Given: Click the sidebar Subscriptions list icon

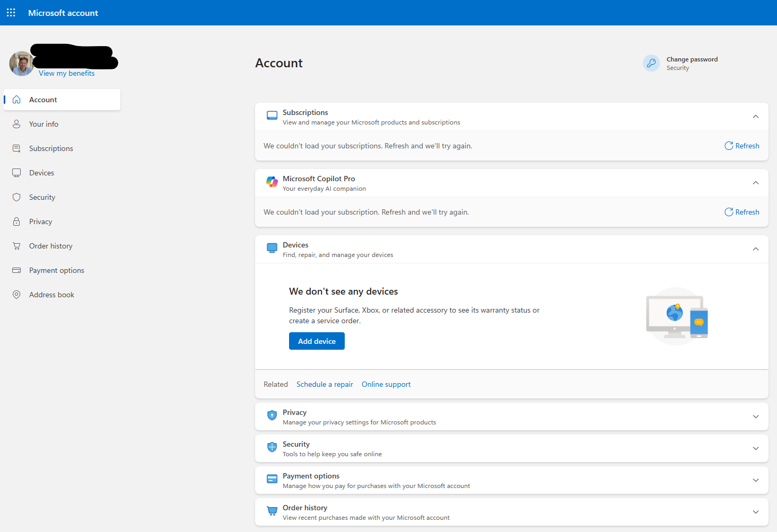Looking at the screenshot, I should (16, 148).
